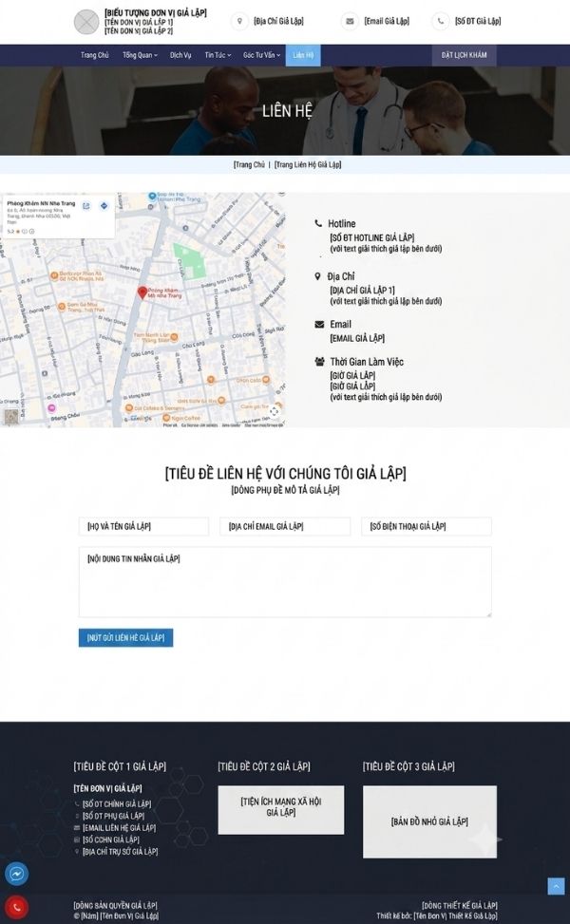Click the enlarge map icon in info card
570x924 pixels.
point(86,206)
